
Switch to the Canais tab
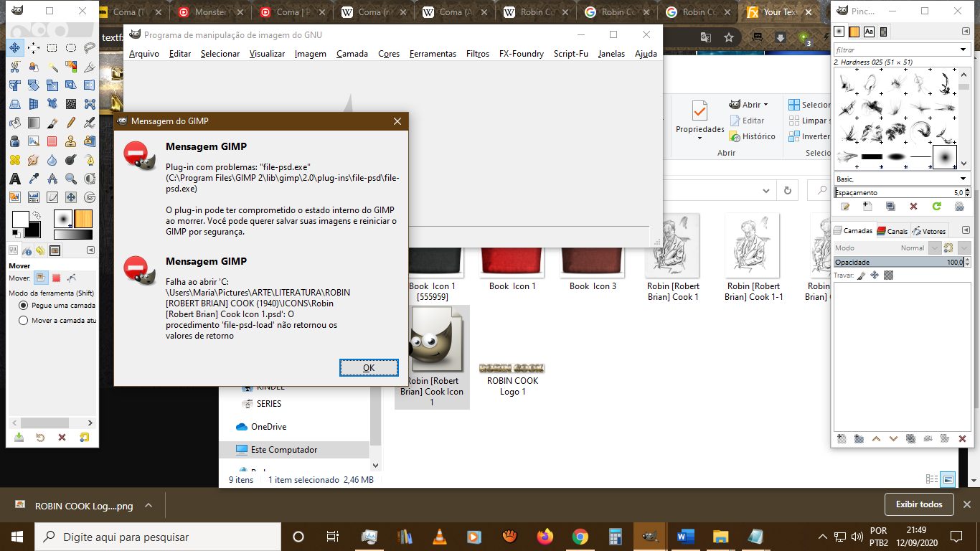click(x=892, y=231)
